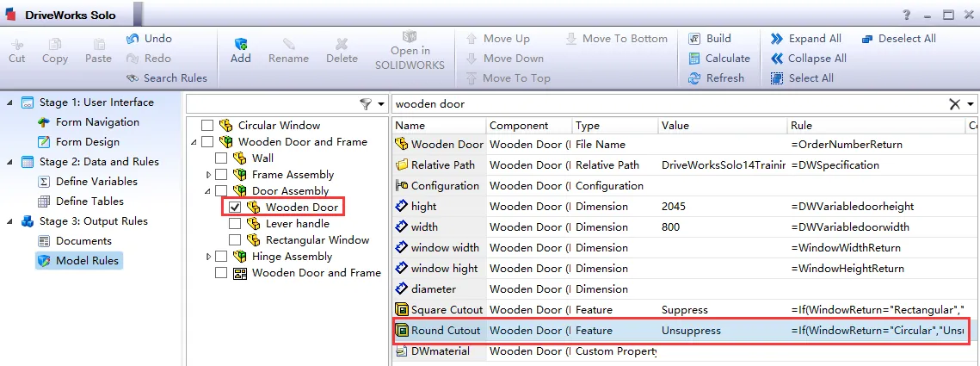Image resolution: width=980 pixels, height=366 pixels.
Task: Open Define Variables in Stage 2
Action: [96, 182]
